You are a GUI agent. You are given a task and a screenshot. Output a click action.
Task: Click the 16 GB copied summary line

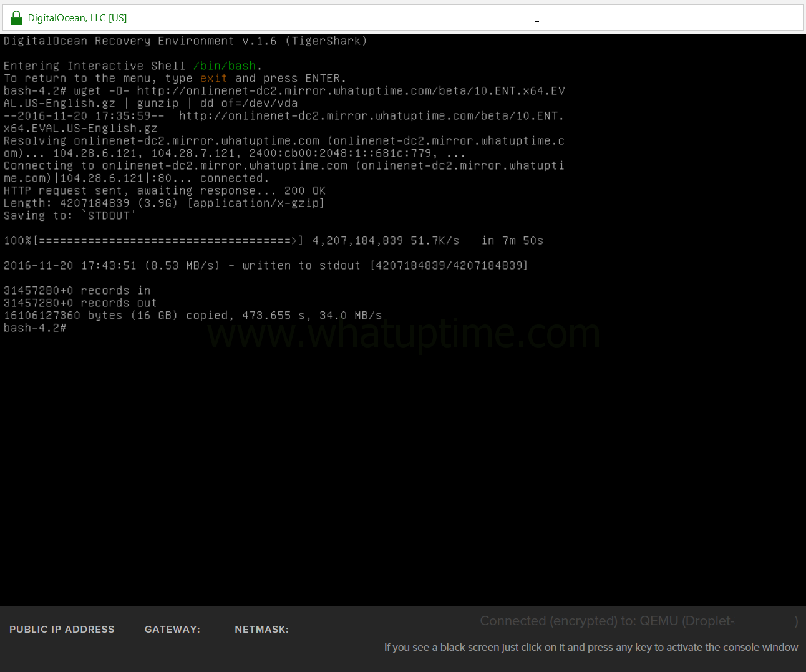tap(193, 315)
